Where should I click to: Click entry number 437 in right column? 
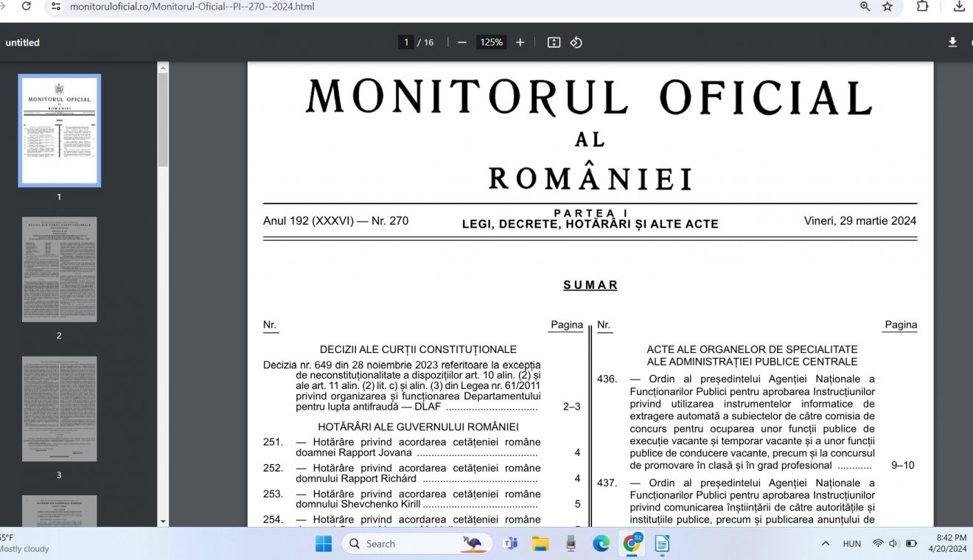(607, 483)
